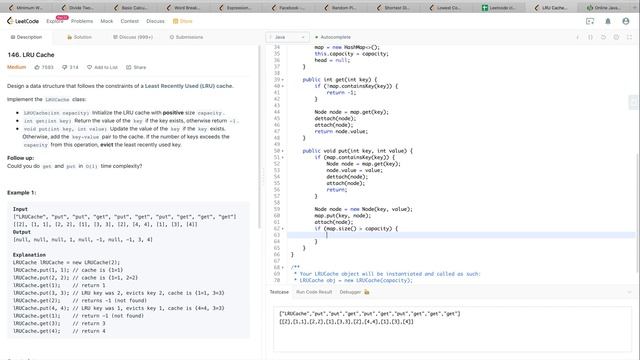640x360 pixels.
Task: Open the Explore menu item
Action: [54, 21]
